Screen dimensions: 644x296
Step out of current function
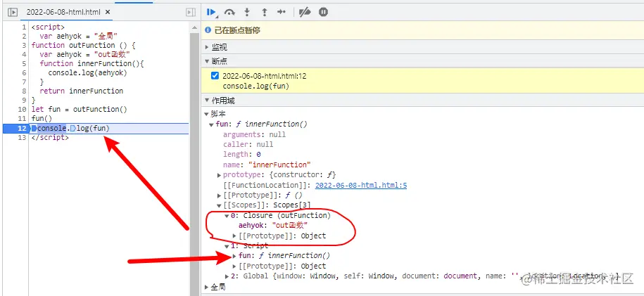point(264,13)
